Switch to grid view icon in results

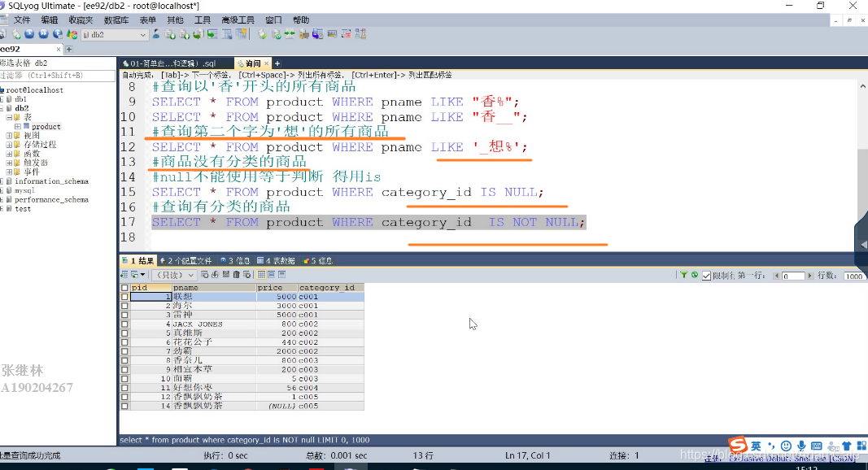click(261, 275)
